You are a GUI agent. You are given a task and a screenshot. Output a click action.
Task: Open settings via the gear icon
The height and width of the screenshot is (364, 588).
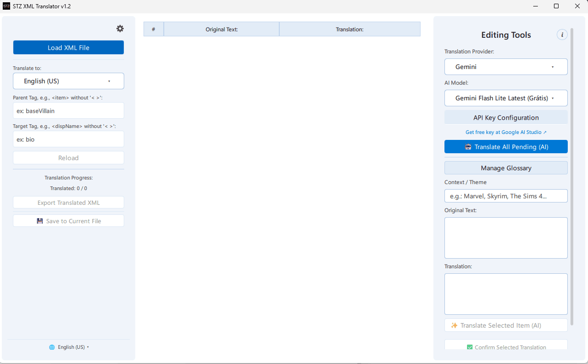click(x=120, y=29)
